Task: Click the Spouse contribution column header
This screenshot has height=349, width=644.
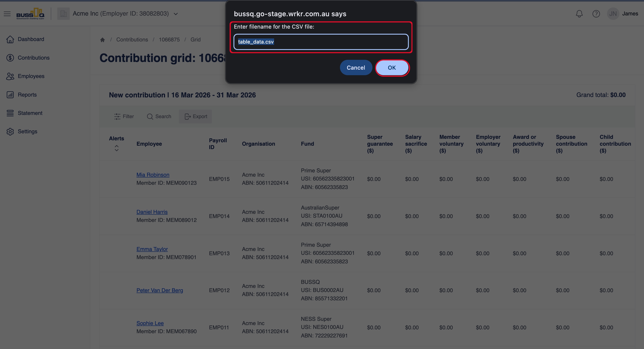Action: pos(572,144)
